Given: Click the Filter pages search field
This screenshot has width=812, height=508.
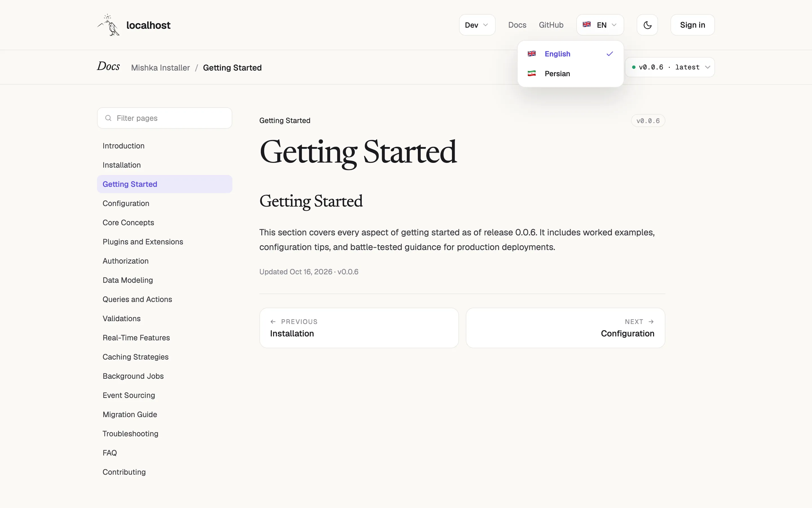Looking at the screenshot, I should (x=164, y=118).
